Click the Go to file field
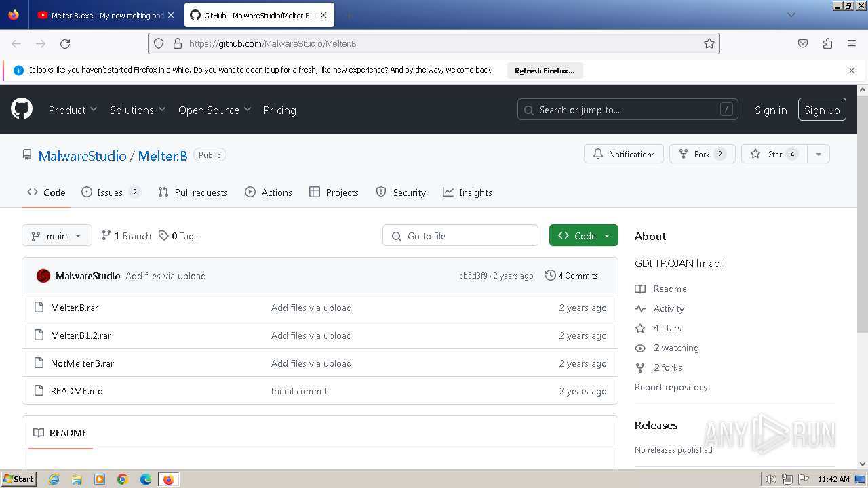This screenshot has width=868, height=488. [x=460, y=236]
